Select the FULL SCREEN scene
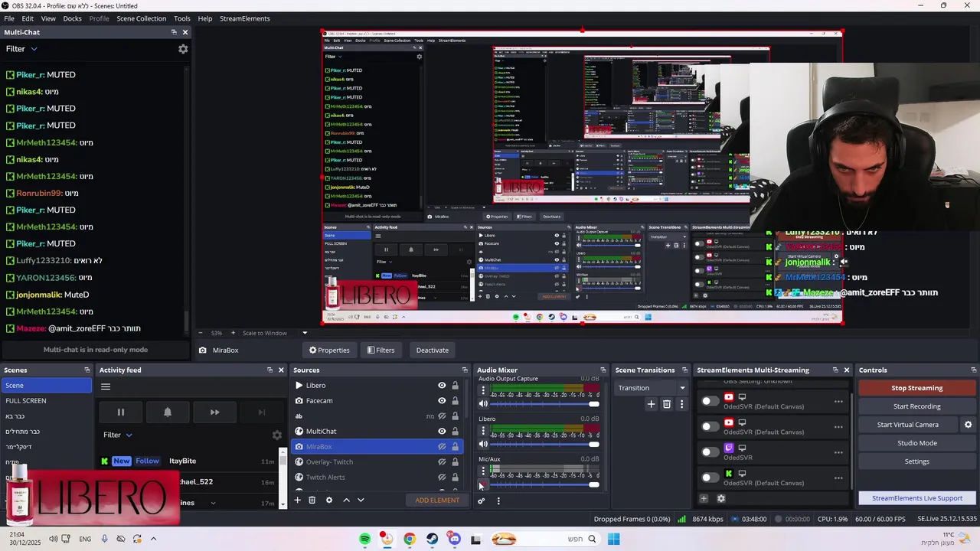The height and width of the screenshot is (551, 980). [x=46, y=401]
